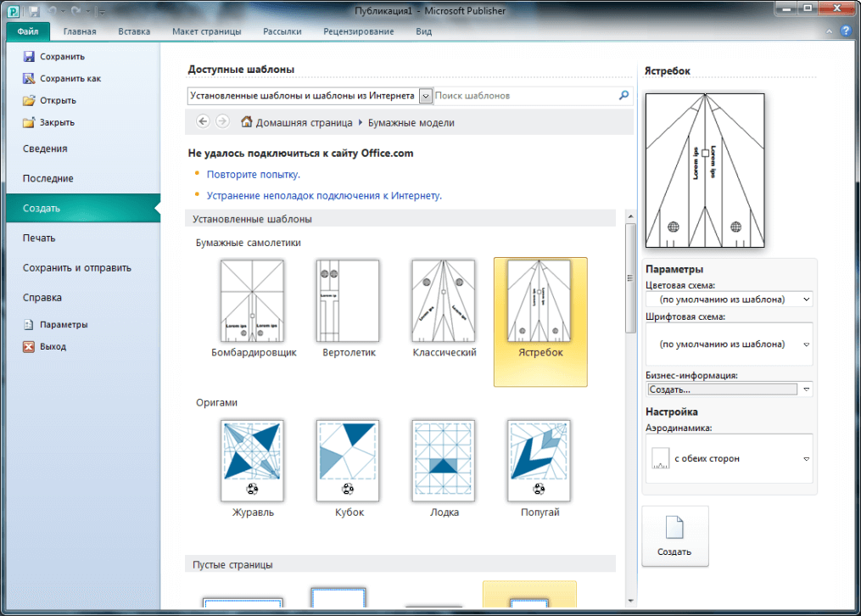This screenshot has height=616, width=861.
Task: Open a file via Открыть icon
Action: (x=29, y=100)
